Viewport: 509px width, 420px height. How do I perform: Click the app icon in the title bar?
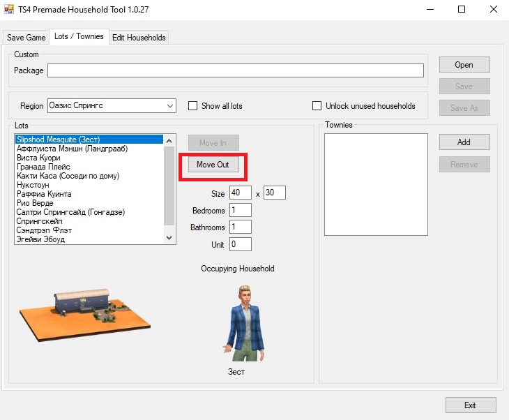[x=9, y=9]
